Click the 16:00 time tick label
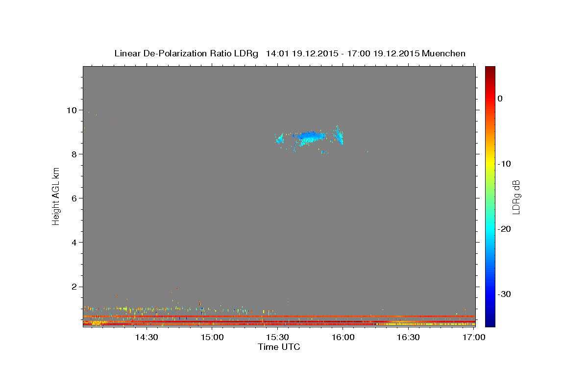 click(343, 338)
